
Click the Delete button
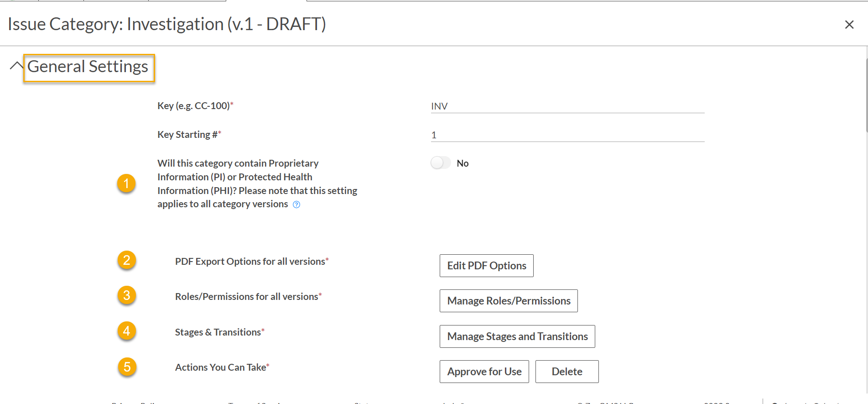click(567, 372)
